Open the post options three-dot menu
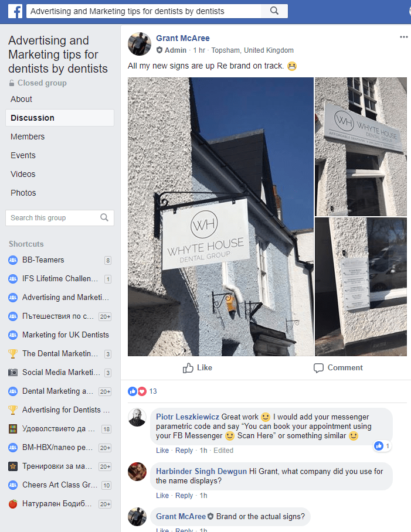Image resolution: width=411 pixels, height=532 pixels. pos(403,37)
